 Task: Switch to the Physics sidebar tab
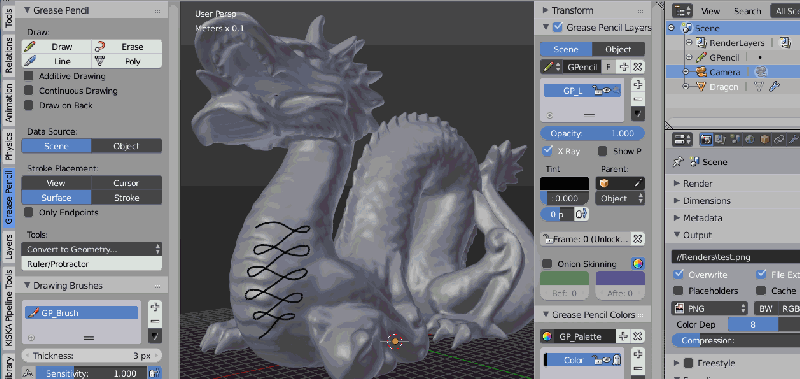pos(8,146)
